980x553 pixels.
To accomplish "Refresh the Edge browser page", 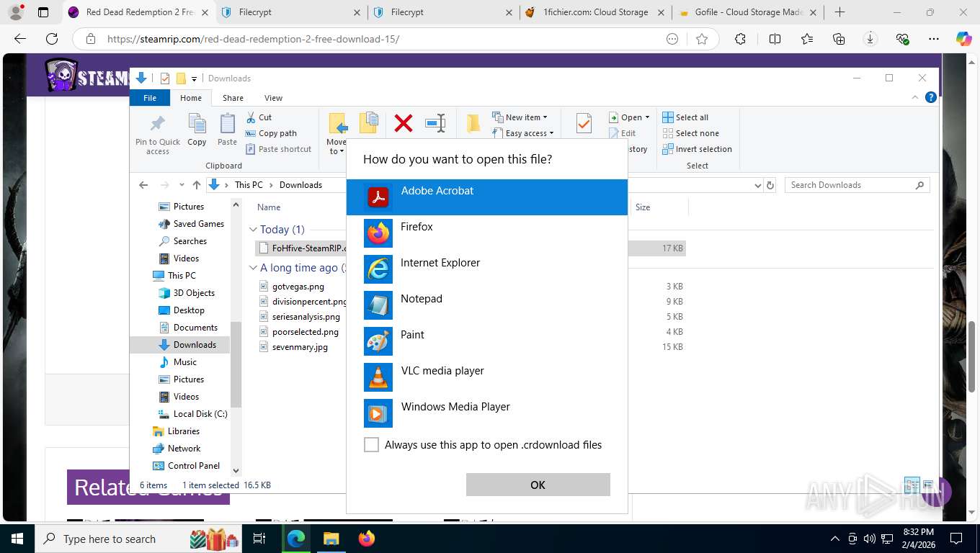I will pyautogui.click(x=52, y=39).
